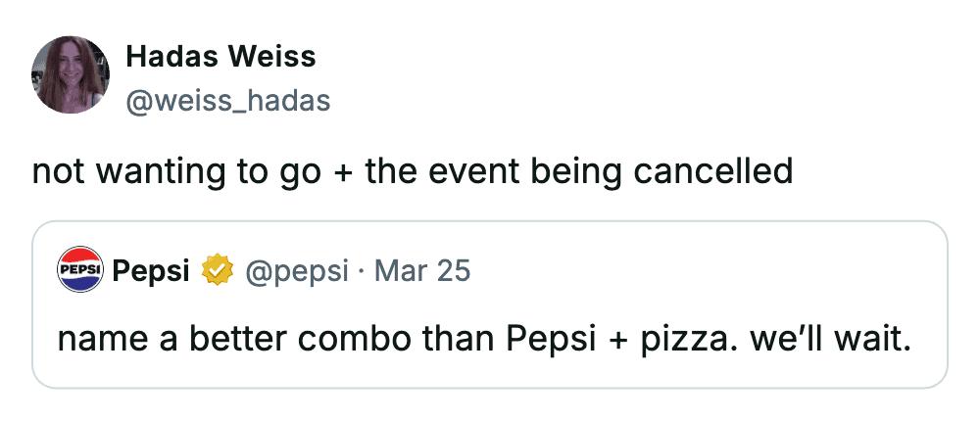Click empty space right of Mar 25
The width and height of the screenshot is (980, 421).
click(x=686, y=270)
